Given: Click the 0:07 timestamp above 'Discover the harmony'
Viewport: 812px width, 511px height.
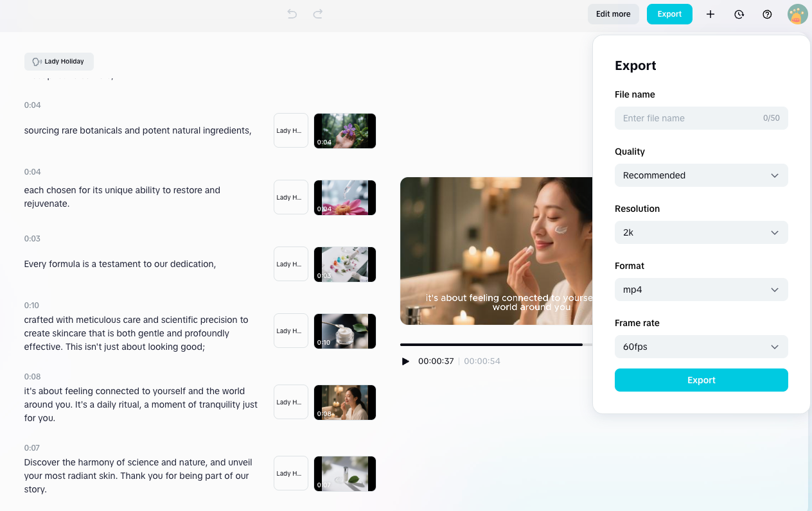Looking at the screenshot, I should (x=32, y=448).
